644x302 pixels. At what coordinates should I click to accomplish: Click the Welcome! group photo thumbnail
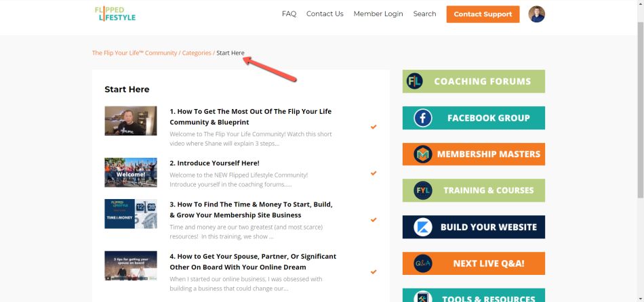click(131, 173)
